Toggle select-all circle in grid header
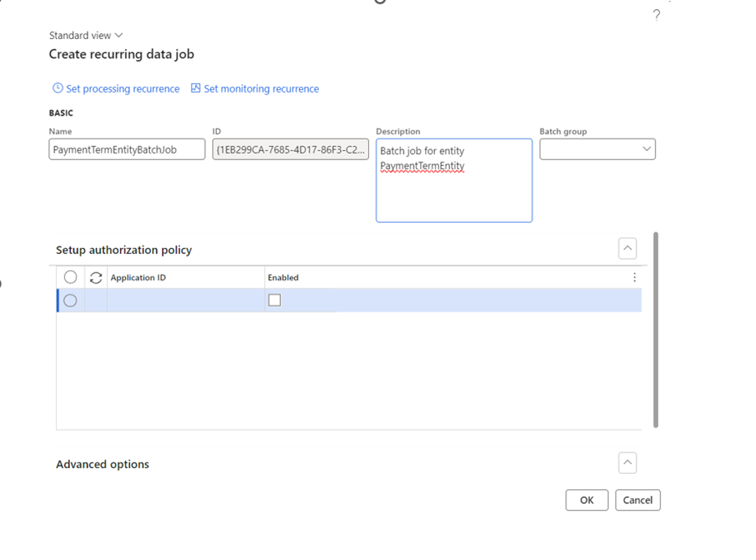Viewport: 756px width, 560px height. pyautogui.click(x=70, y=277)
